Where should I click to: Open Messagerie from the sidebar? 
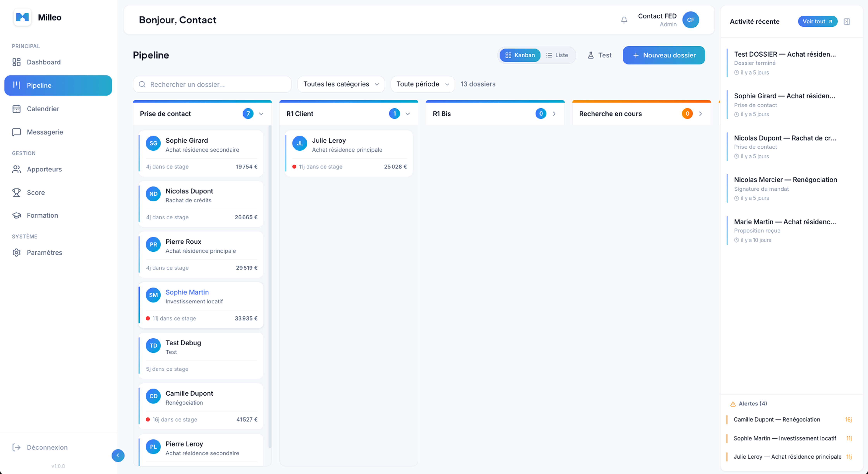coord(45,132)
